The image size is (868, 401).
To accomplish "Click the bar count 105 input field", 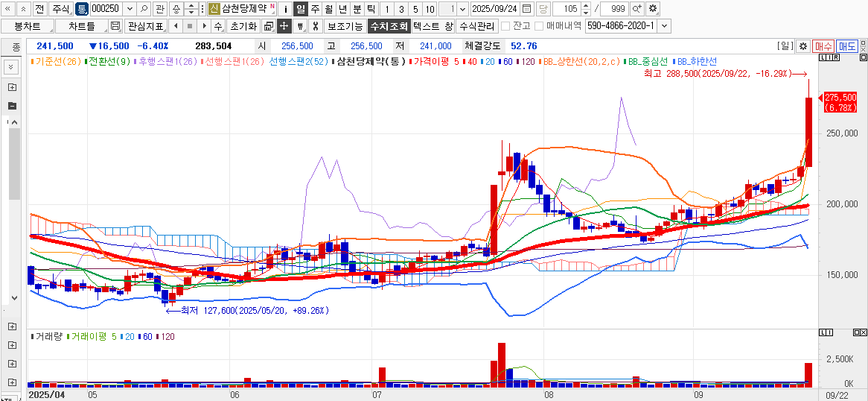I will point(566,9).
